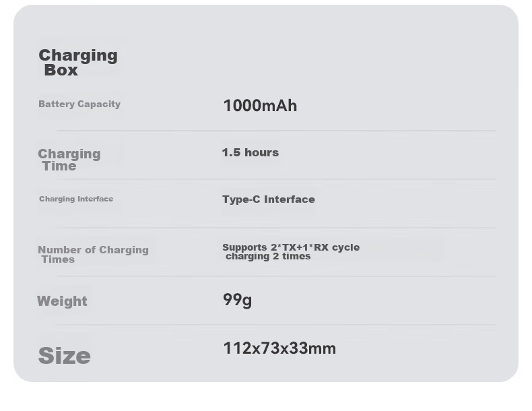Image resolution: width=532 pixels, height=411 pixels.
Task: Click the word Box in heading
Action: click(x=61, y=70)
